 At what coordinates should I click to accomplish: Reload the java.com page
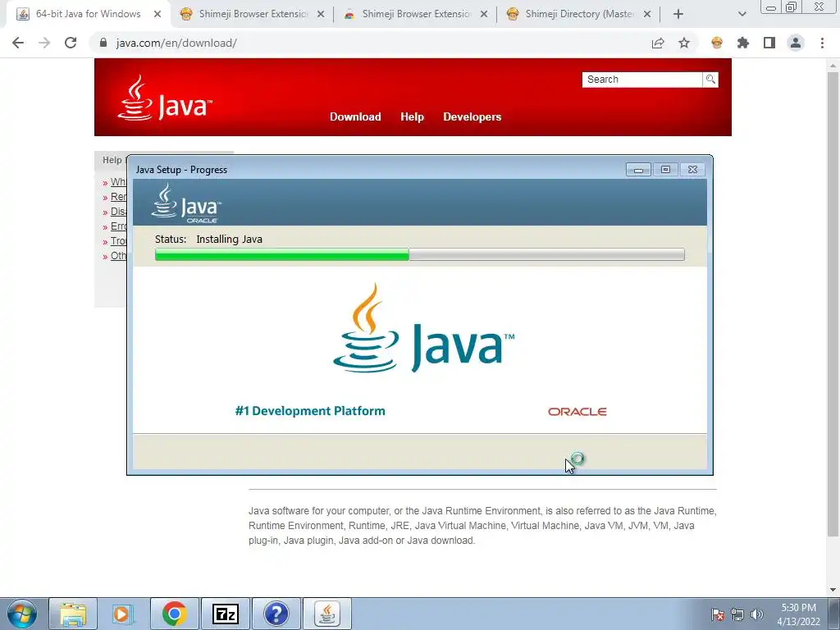click(x=71, y=43)
